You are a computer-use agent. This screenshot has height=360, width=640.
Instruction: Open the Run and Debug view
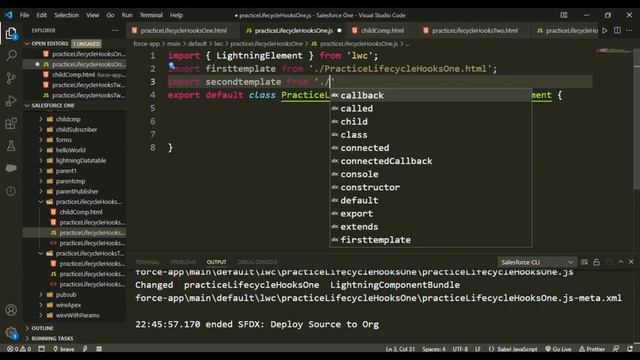11,100
